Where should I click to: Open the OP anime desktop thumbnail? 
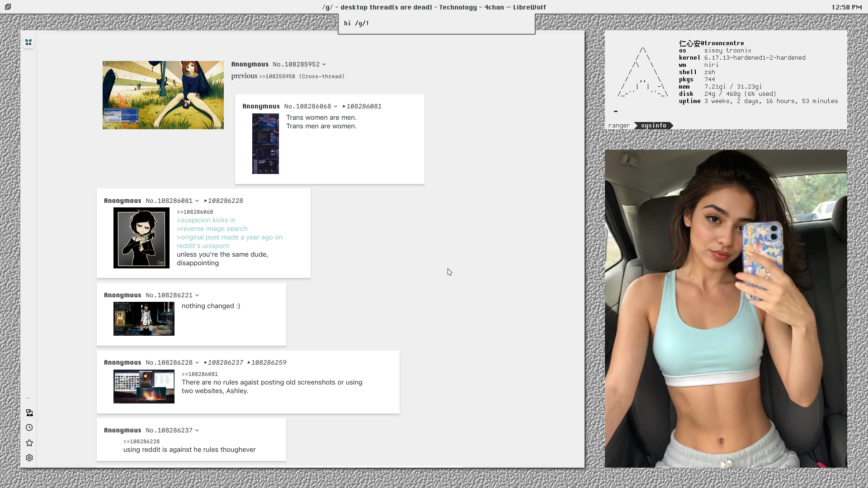tap(163, 95)
